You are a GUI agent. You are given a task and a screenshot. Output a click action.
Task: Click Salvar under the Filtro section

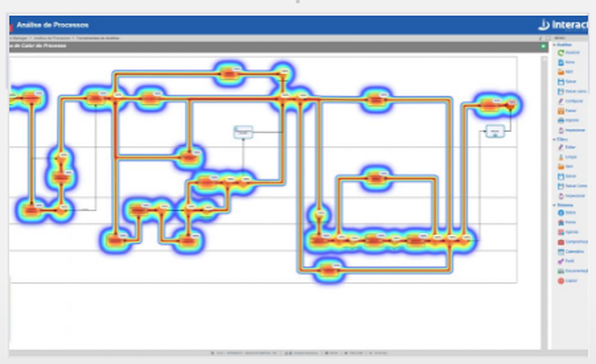[x=567, y=176]
